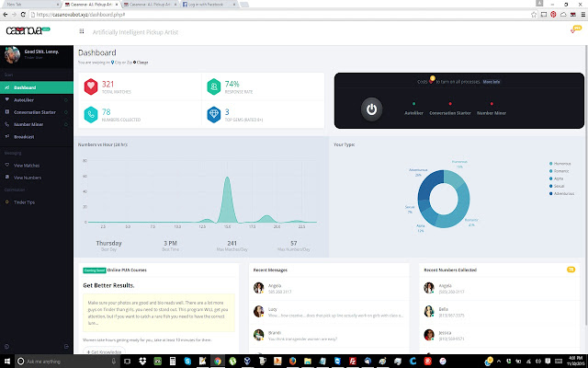Toggle Adventurous legend entry in chart
Viewport: 588px width, 368px height.
click(x=561, y=194)
